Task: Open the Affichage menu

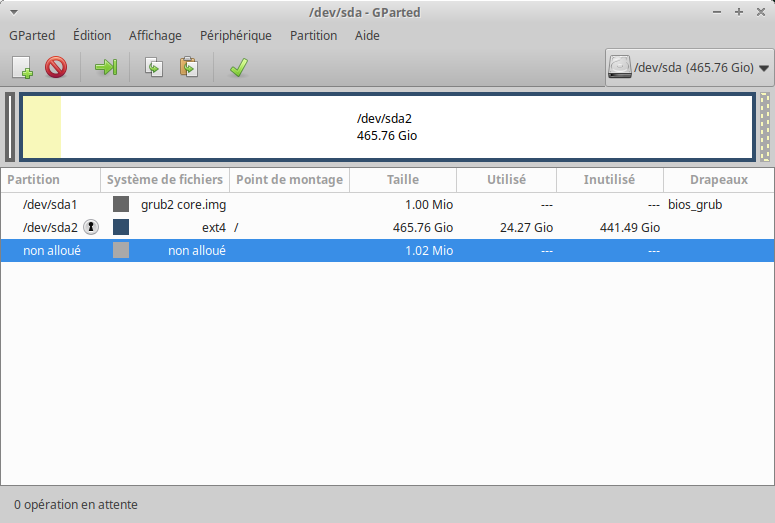Action: tap(155, 36)
